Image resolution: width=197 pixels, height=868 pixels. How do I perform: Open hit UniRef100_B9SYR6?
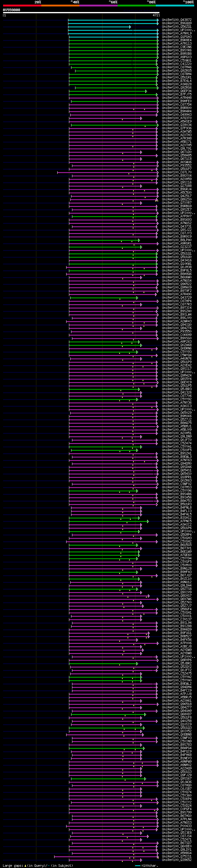tap(177, 50)
